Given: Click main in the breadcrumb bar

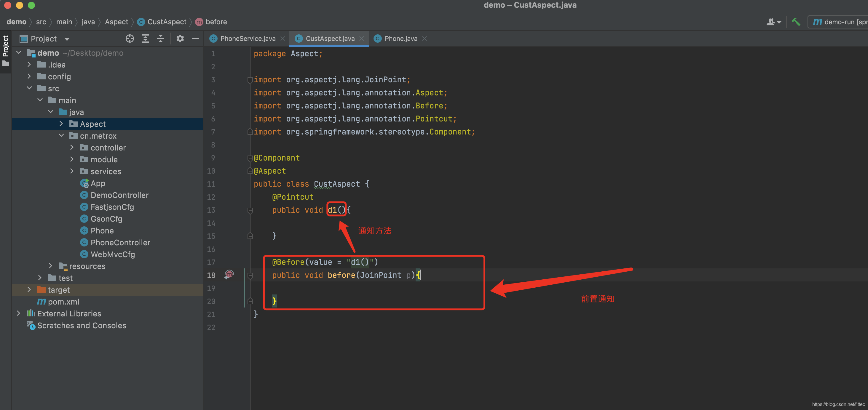Looking at the screenshot, I should [64, 22].
